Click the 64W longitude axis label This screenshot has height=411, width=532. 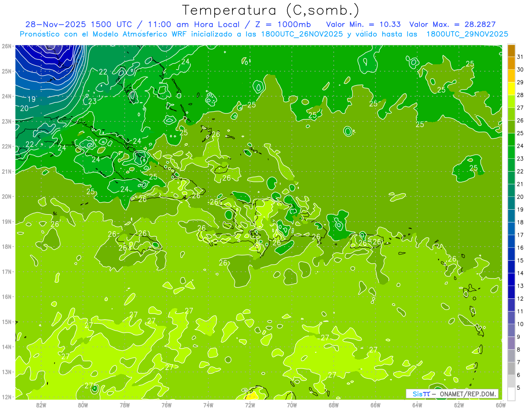(x=417, y=404)
